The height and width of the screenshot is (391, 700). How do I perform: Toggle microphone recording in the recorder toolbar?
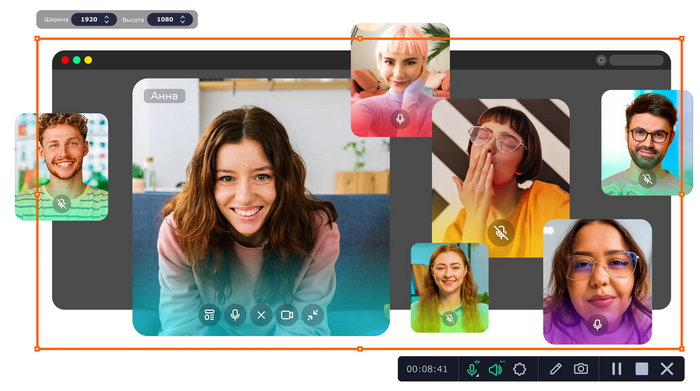[x=472, y=369]
